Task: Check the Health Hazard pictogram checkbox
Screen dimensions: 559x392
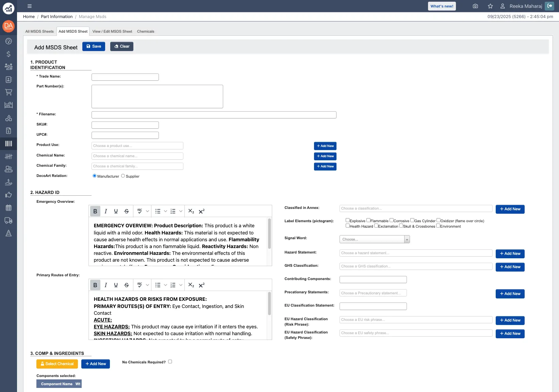Action: click(x=348, y=226)
